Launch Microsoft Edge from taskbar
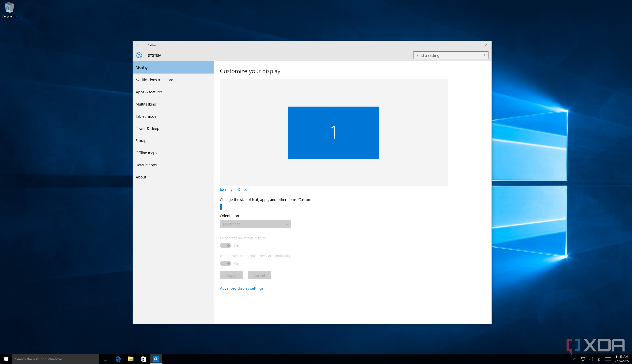632x364 pixels. click(118, 359)
